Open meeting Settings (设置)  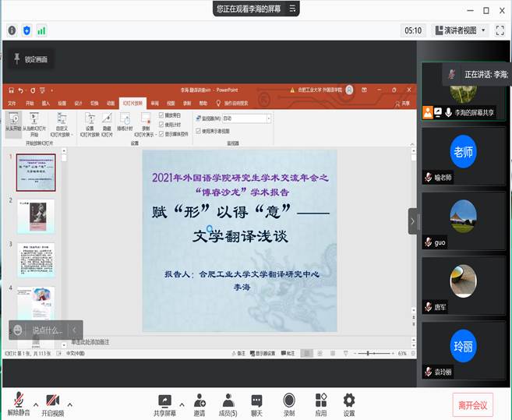[x=349, y=401]
